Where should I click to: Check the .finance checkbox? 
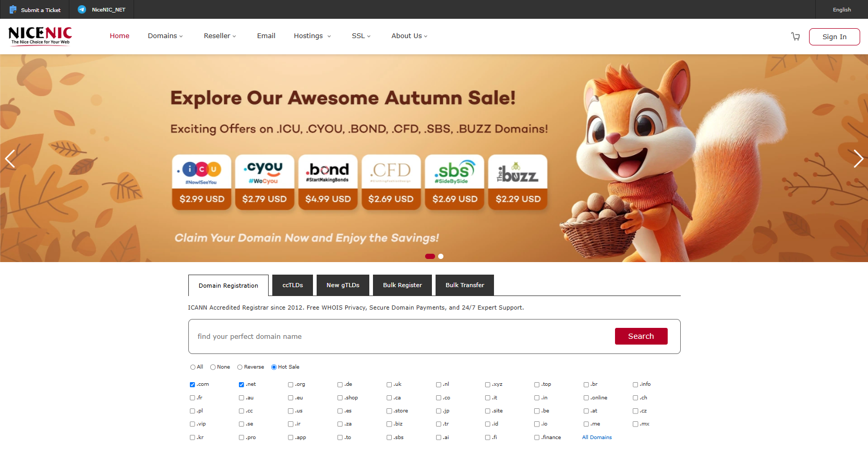[x=537, y=438]
